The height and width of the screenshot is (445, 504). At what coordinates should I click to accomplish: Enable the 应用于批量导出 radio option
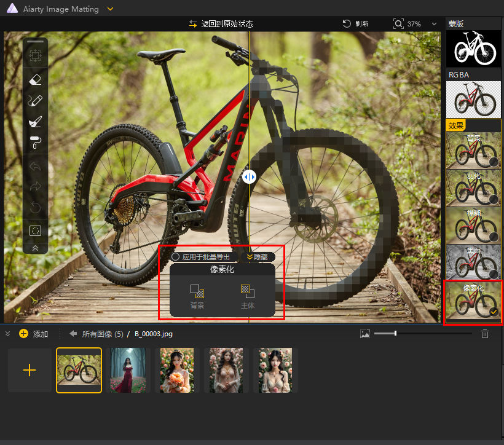coord(175,257)
